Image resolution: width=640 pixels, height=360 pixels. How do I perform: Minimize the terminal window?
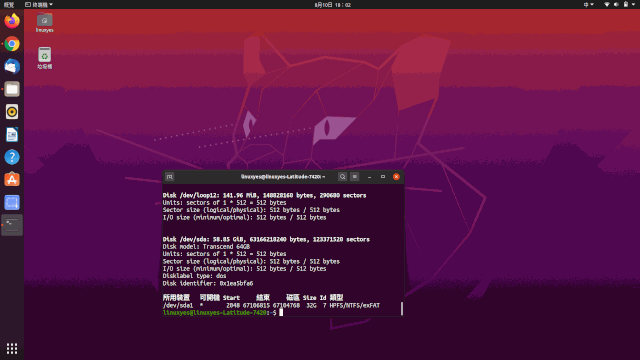(x=369, y=177)
